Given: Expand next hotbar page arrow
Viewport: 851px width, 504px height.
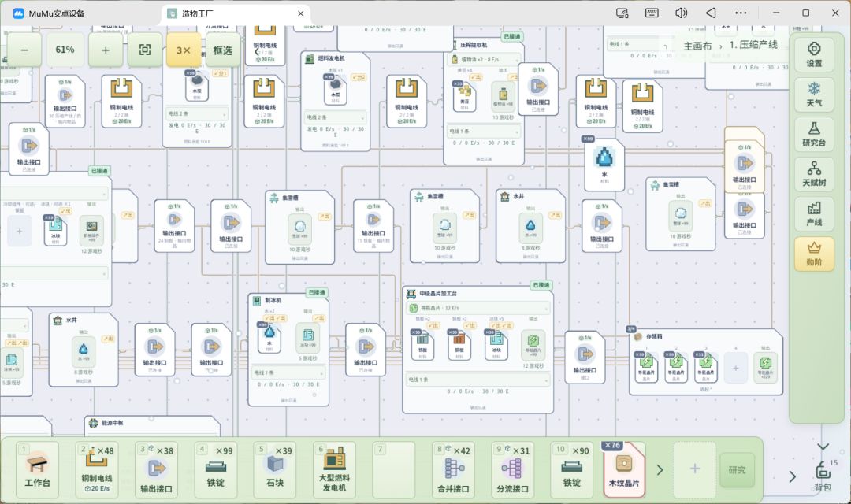Looking at the screenshot, I should coord(660,470).
